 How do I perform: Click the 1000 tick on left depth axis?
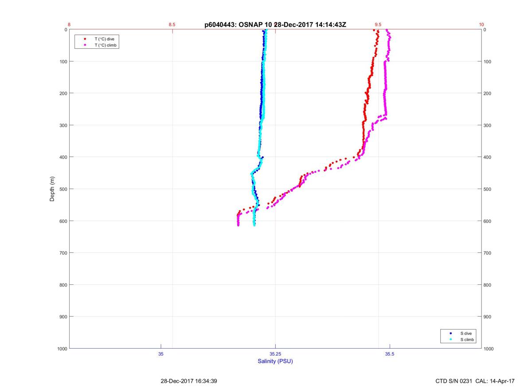click(x=62, y=349)
